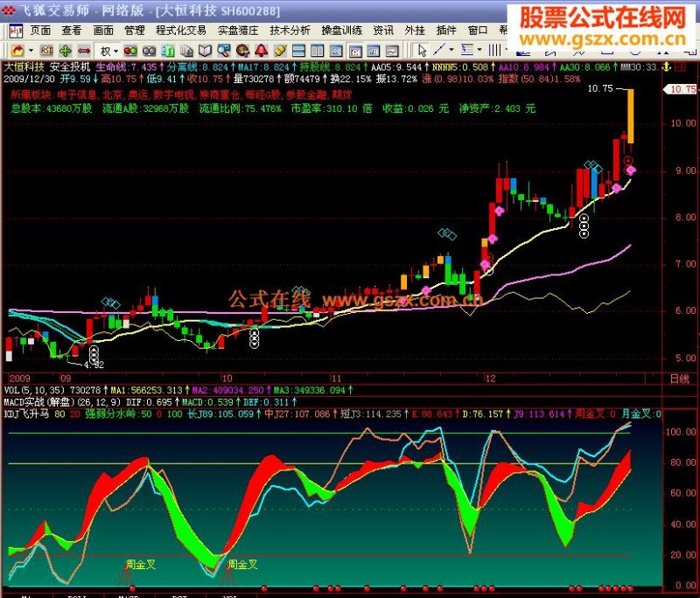Open the 程式化交易 menu
700x598 pixels.
[x=181, y=31]
